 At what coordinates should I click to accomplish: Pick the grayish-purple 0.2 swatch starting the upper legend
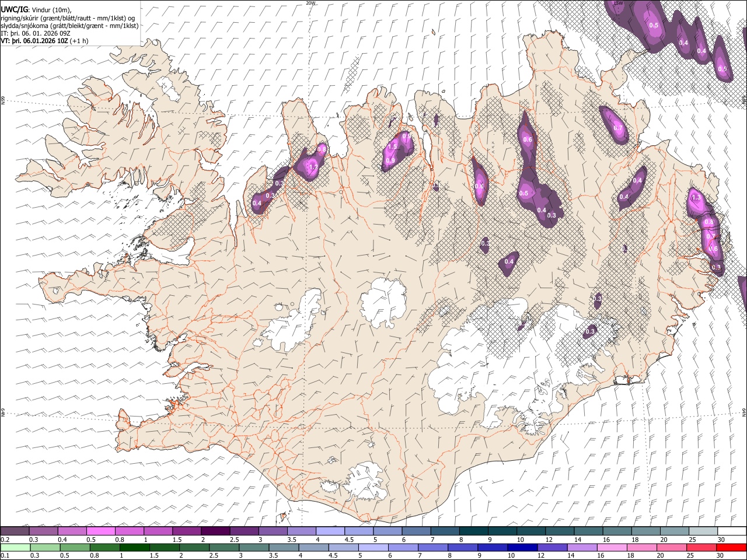pos(14,531)
